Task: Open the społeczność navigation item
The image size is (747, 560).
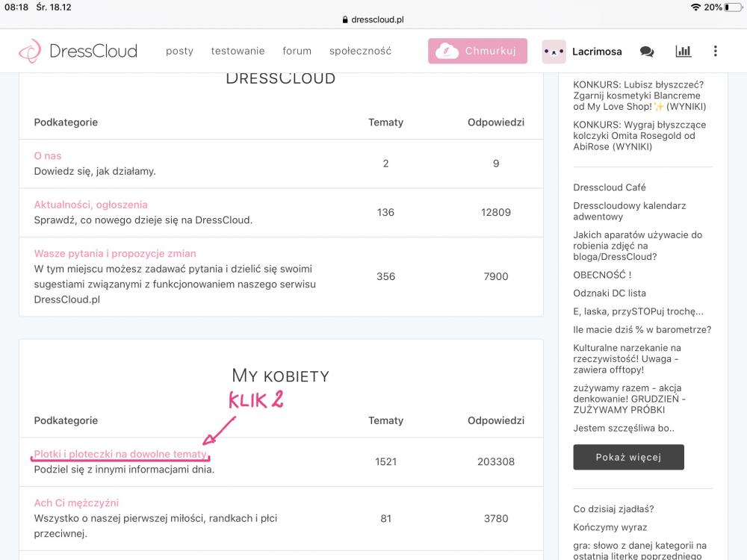Action: click(360, 51)
